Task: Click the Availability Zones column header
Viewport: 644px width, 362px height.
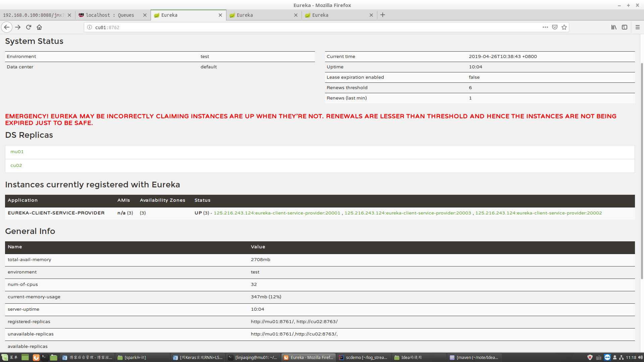Action: click(x=162, y=200)
